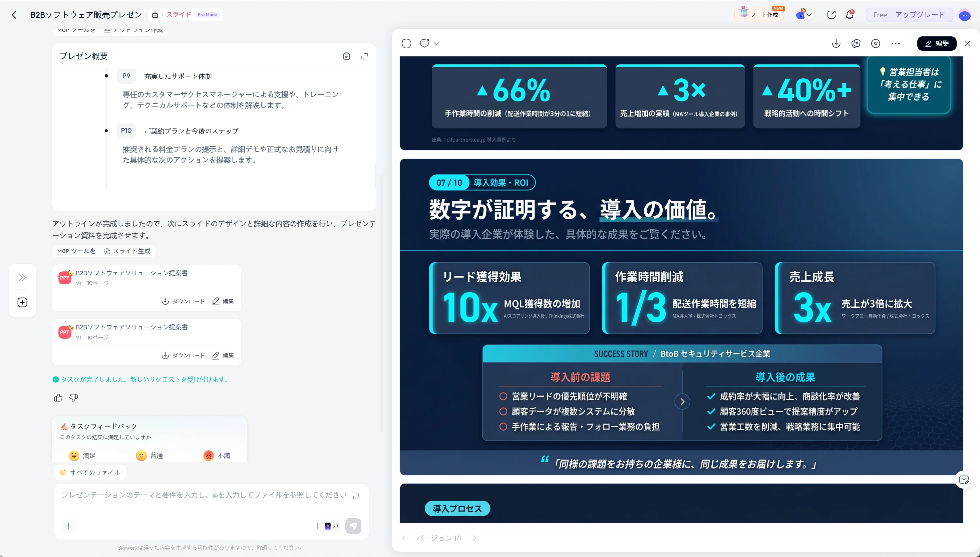Click the 編集 button to edit the slide
The width and height of the screenshot is (980, 557).
[x=937, y=43]
